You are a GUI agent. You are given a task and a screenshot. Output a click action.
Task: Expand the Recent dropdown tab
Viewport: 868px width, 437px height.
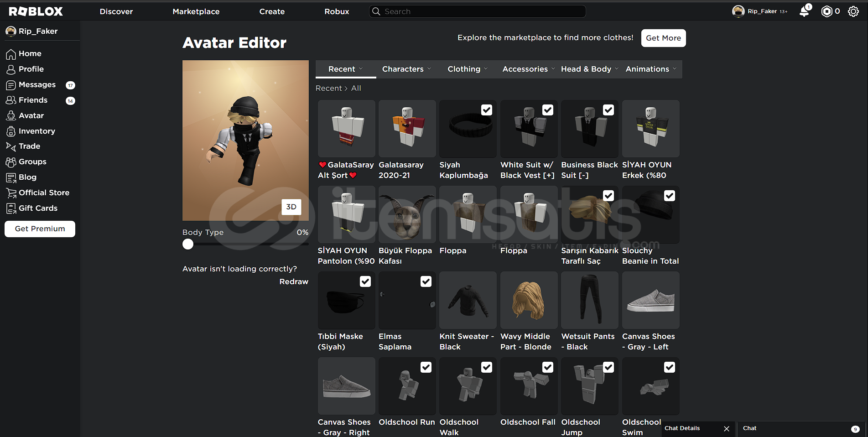[x=346, y=69]
